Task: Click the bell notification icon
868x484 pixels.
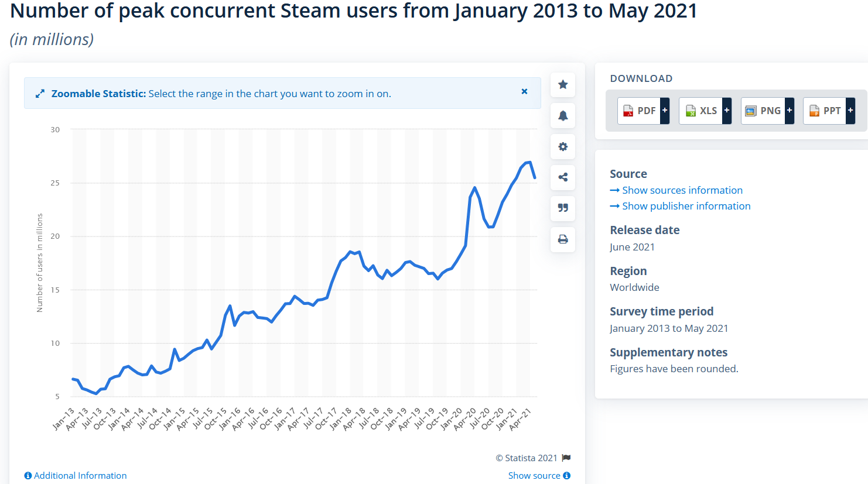Action: pos(563,116)
